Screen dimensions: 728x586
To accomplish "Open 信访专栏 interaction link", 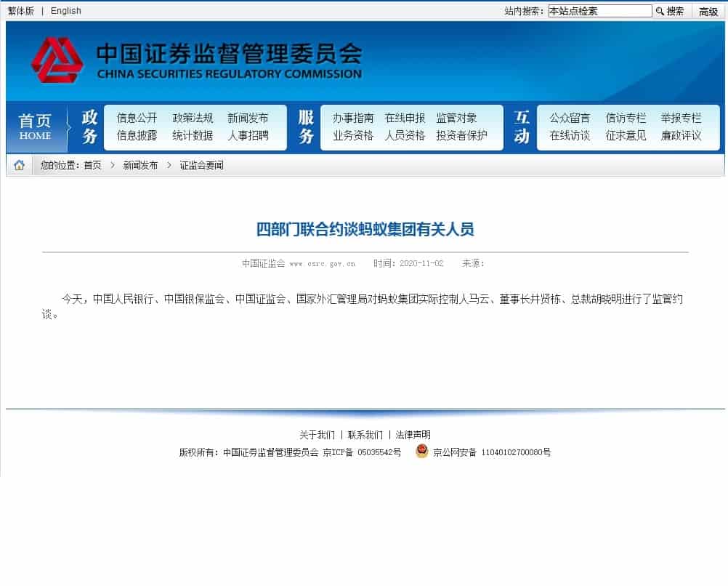I will 626,118.
